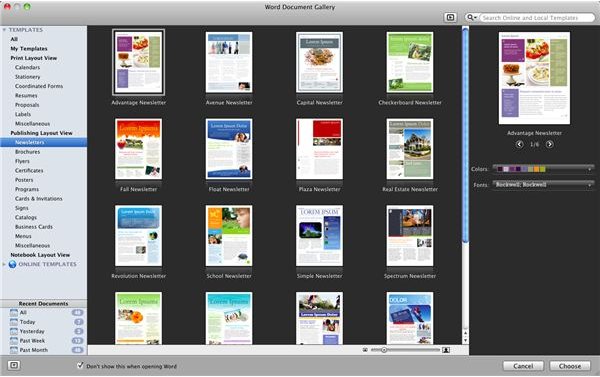Image resolution: width=600 pixels, height=377 pixels.
Task: Click the bottom-left pane toggle icon
Action: (14, 366)
